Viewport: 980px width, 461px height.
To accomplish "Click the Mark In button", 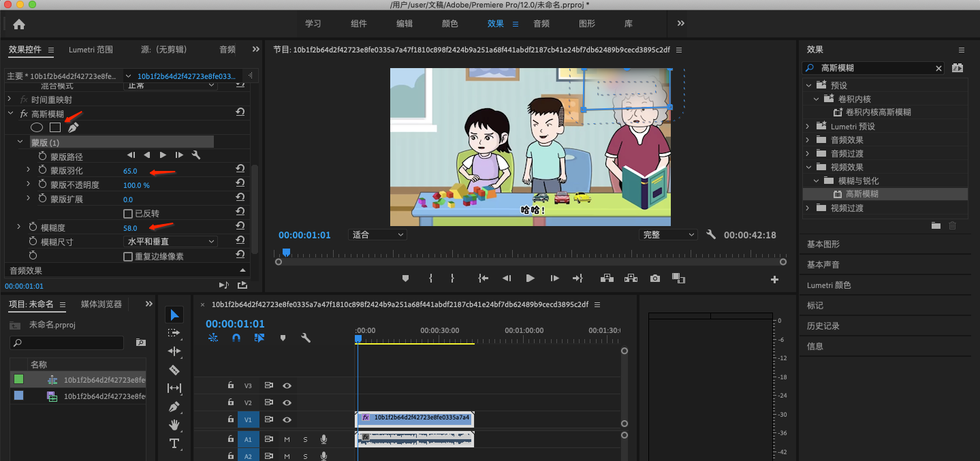I will pyautogui.click(x=430, y=279).
